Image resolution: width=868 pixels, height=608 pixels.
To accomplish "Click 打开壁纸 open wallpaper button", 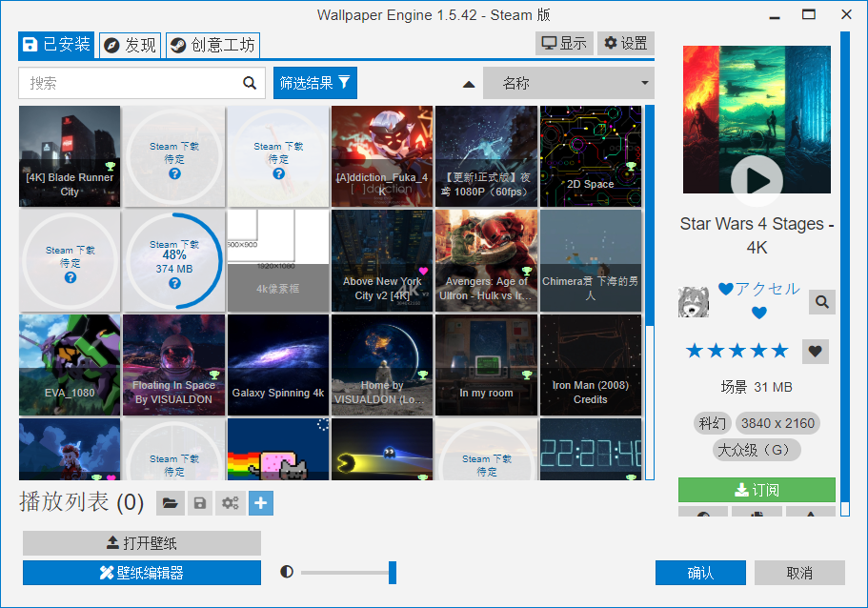I will click(142, 543).
